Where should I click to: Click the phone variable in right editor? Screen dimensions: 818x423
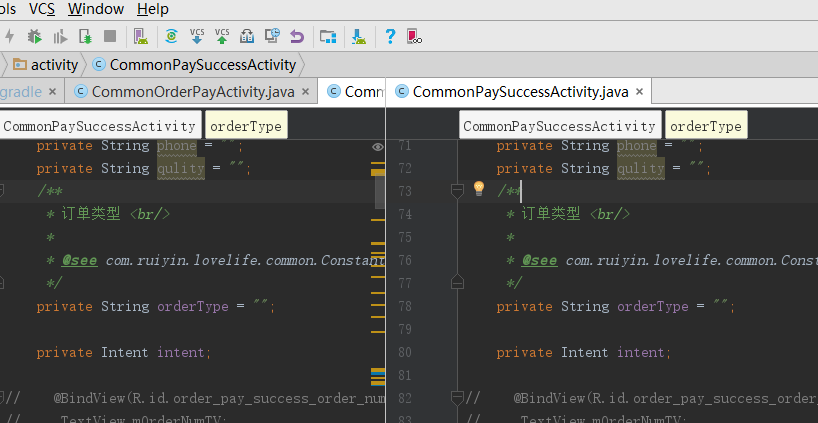[636, 146]
